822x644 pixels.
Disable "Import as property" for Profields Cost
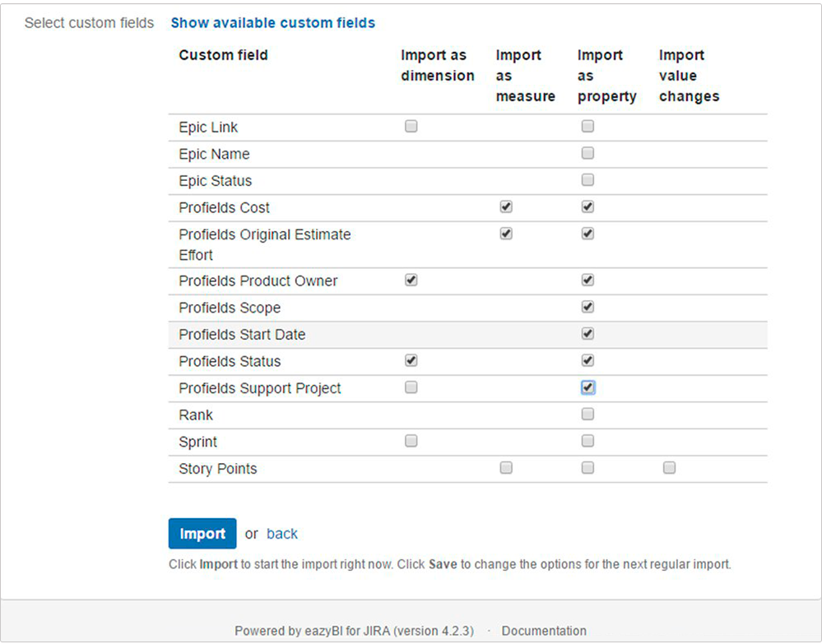coord(587,206)
